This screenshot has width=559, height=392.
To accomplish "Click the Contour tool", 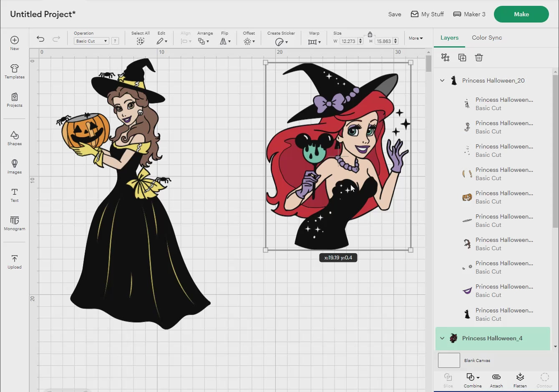I will click(544, 380).
